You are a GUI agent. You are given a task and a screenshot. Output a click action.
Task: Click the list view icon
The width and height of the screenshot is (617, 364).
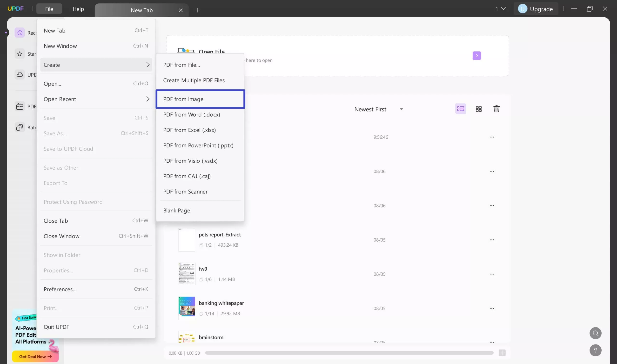pyautogui.click(x=460, y=109)
